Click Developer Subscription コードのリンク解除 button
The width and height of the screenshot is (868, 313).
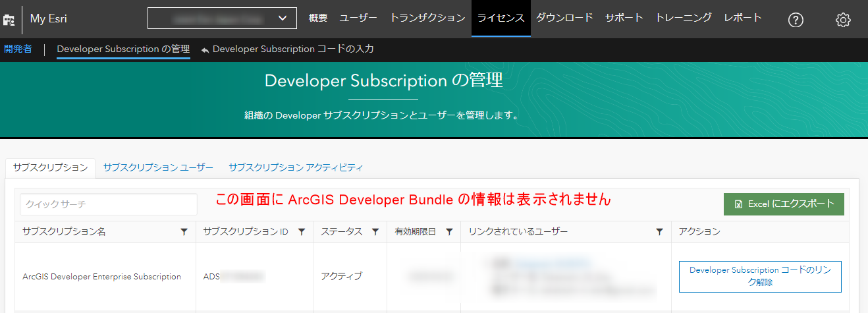point(760,277)
